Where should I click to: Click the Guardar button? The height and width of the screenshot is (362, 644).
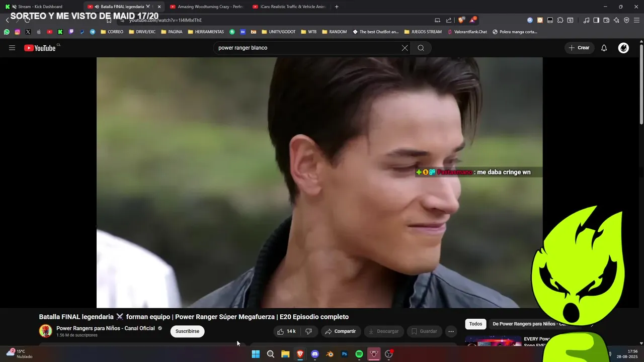[424, 331]
